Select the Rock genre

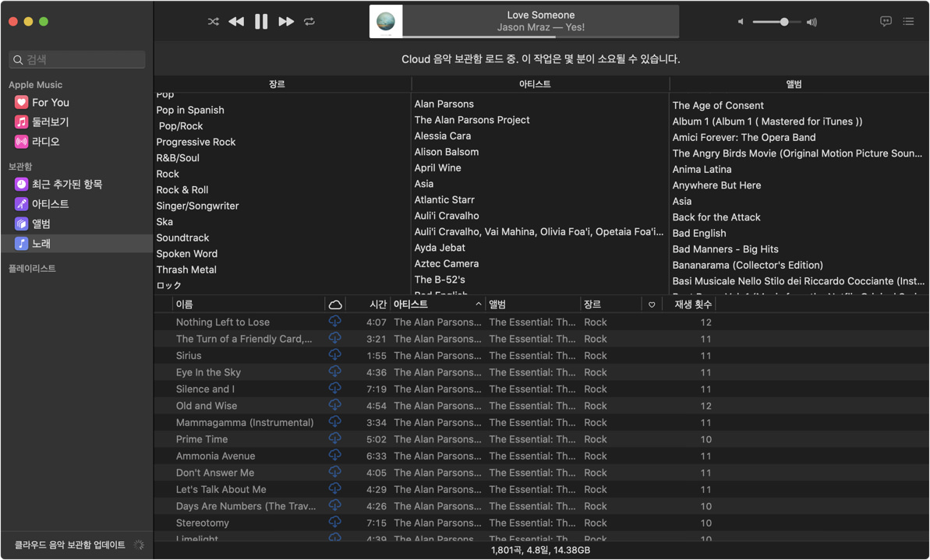click(x=168, y=174)
